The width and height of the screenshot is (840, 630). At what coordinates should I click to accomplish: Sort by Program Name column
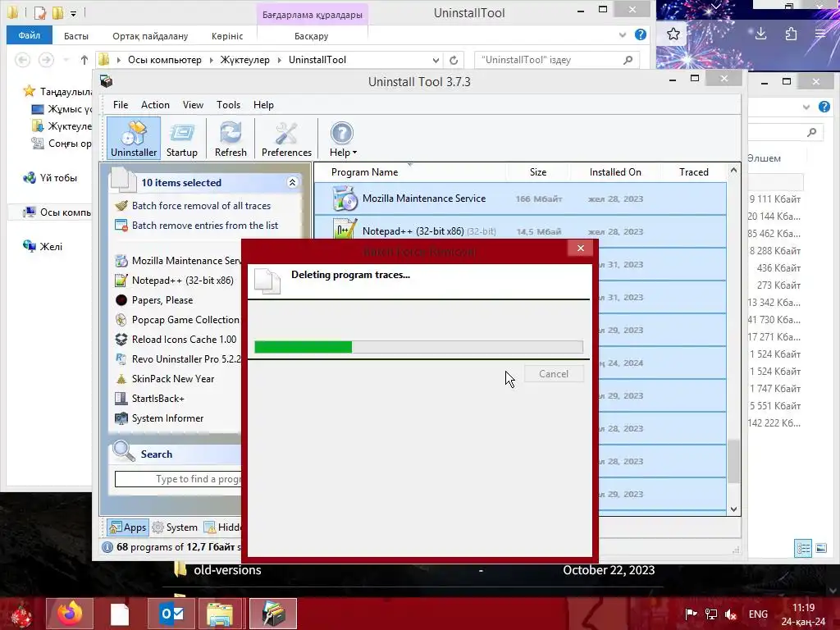tap(364, 172)
